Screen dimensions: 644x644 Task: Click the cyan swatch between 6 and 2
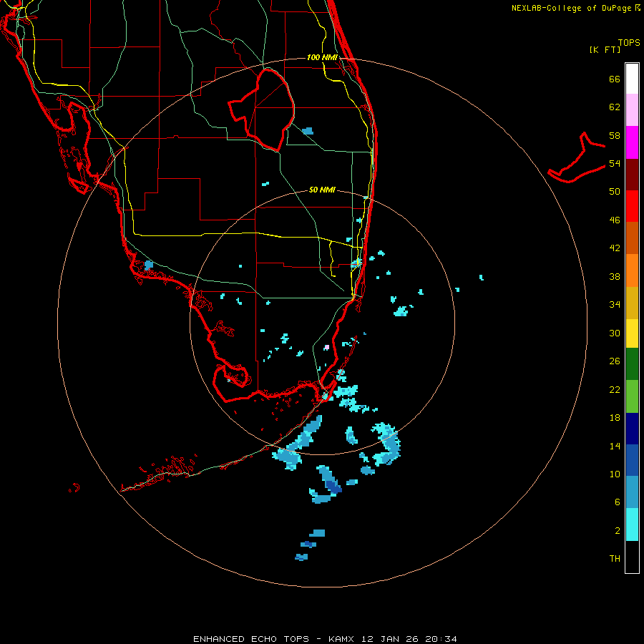point(632,525)
